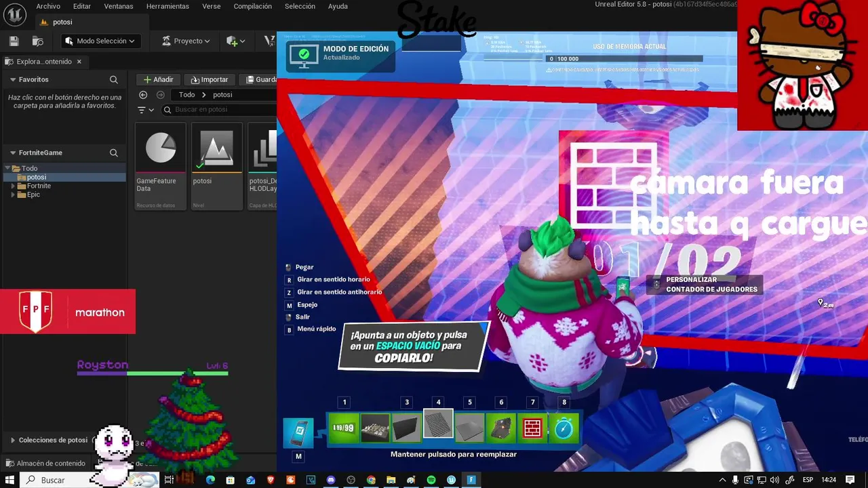The image size is (868, 488).
Task: Select the parts gallery hotbar item
Action: 375,428
